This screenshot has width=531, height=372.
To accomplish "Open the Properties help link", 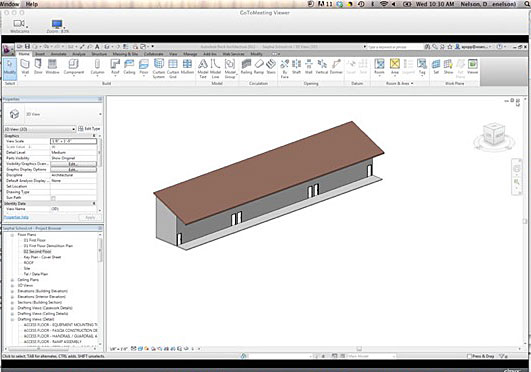I will [16, 217].
